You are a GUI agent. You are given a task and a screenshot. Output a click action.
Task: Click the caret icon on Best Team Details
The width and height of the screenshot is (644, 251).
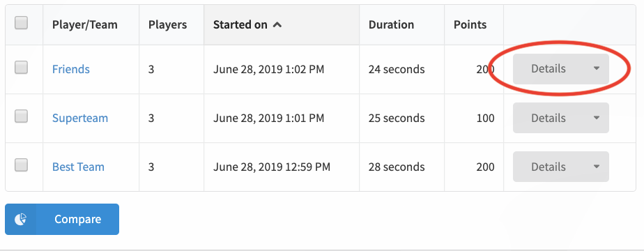click(597, 167)
